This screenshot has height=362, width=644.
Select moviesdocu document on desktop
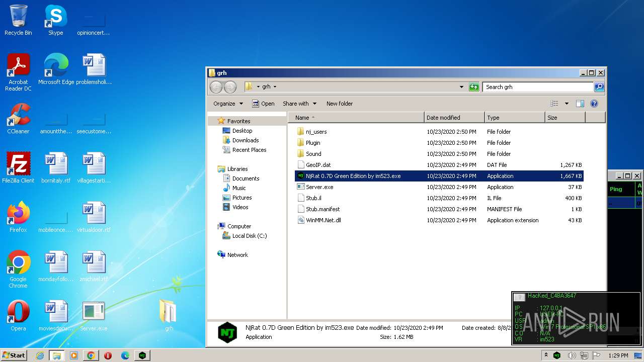pyautogui.click(x=56, y=316)
